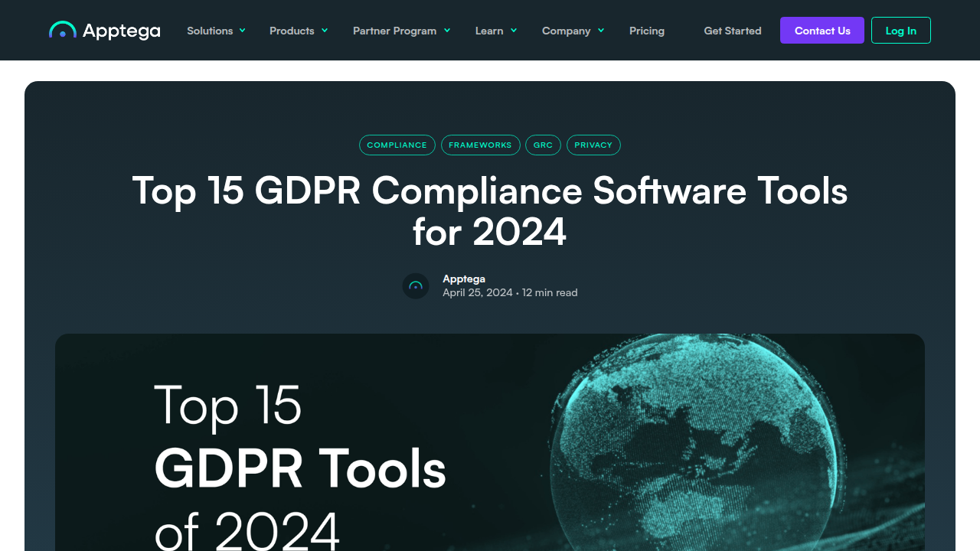
Task: Select the GRC category tag
Action: pos(544,145)
